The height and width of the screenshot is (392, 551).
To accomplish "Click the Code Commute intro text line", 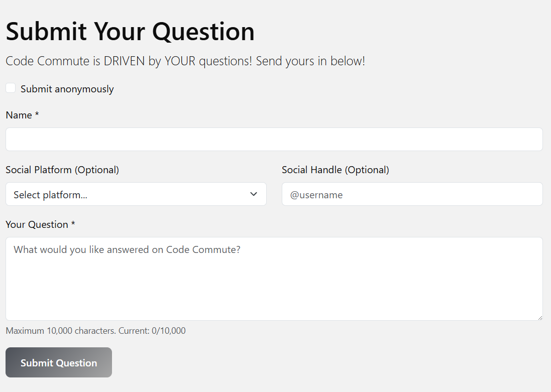I will 184,61.
